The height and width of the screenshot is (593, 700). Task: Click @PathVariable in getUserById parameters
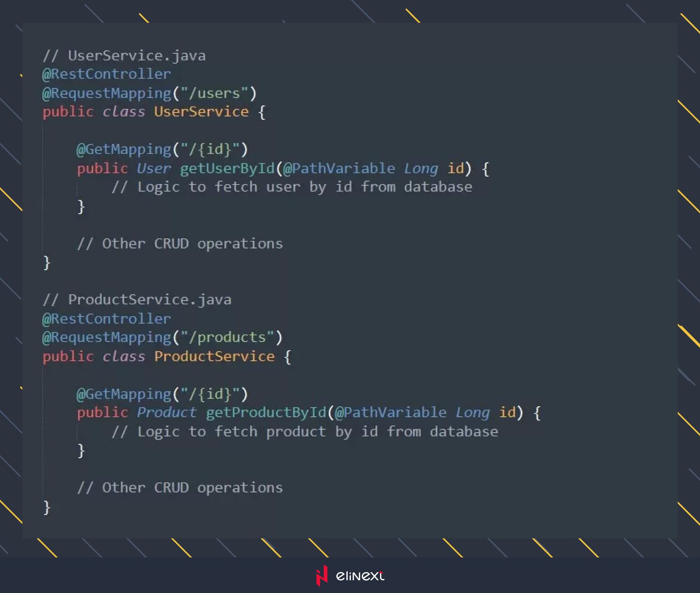pos(339,169)
